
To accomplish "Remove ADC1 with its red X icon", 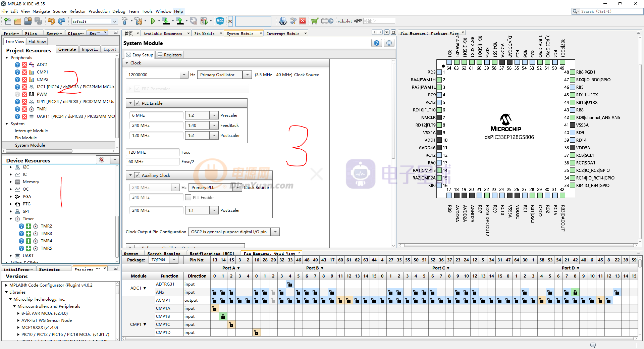I will tap(24, 65).
